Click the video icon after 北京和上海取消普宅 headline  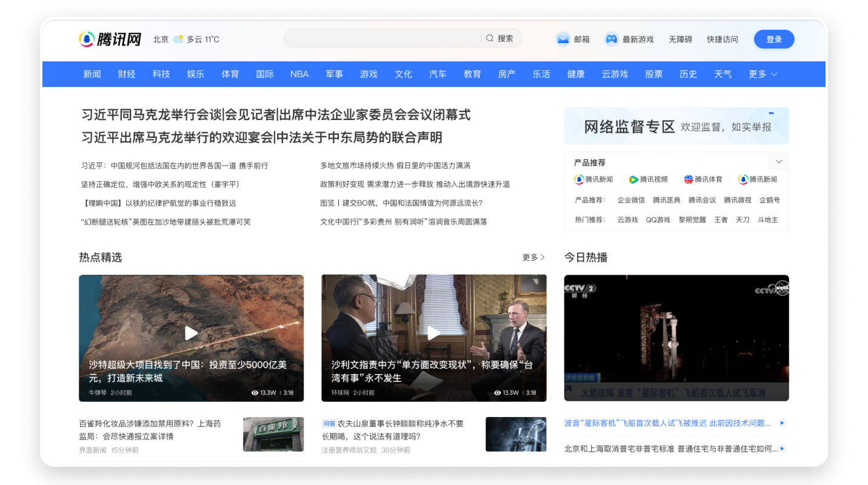click(782, 449)
